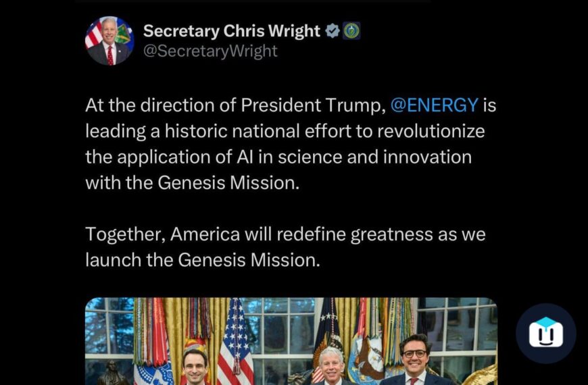Click the man wearing glasses in photo

tap(415, 360)
